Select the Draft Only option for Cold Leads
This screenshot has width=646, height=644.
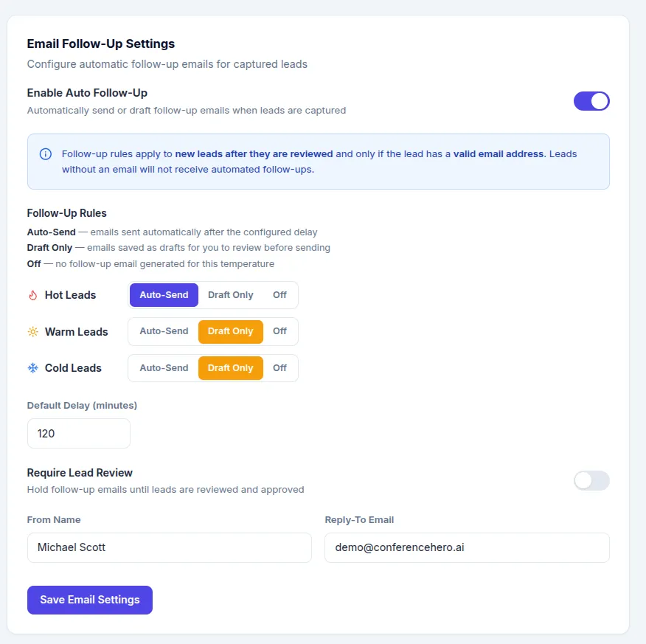coord(230,367)
